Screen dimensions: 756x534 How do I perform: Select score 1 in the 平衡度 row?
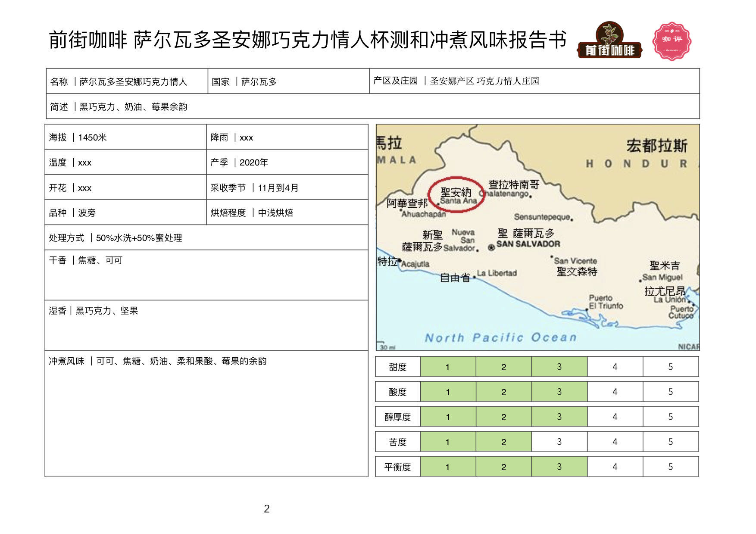click(x=447, y=467)
